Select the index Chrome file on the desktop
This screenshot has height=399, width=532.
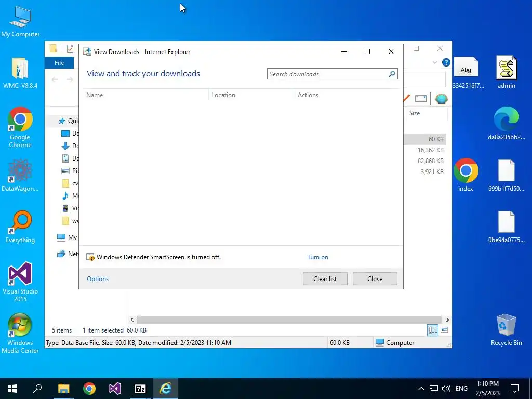click(x=466, y=175)
